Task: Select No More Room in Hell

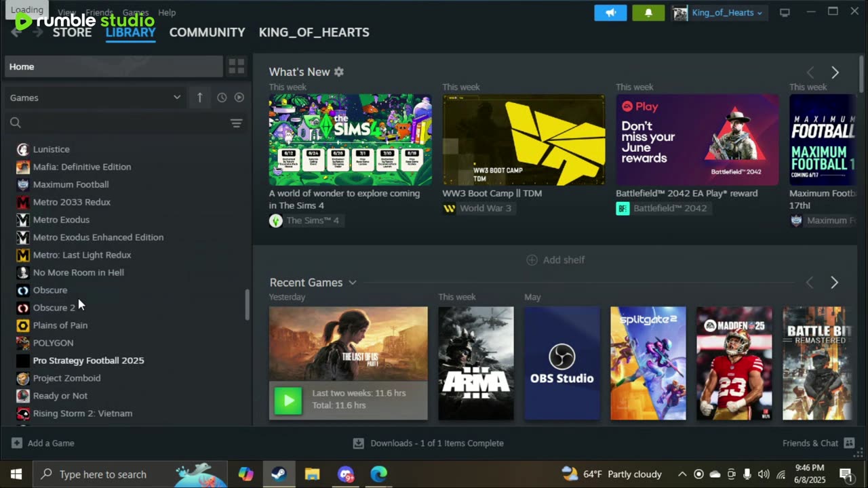Action: (78, 272)
